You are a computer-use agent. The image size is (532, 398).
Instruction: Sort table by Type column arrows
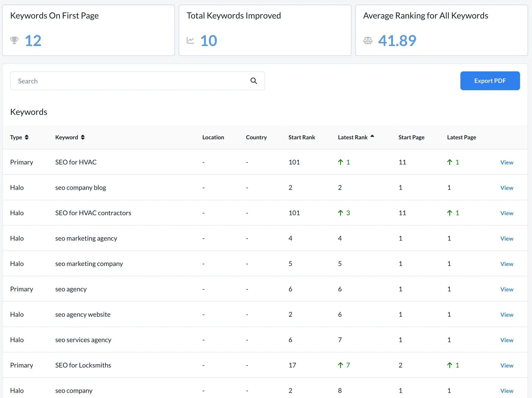pos(27,137)
